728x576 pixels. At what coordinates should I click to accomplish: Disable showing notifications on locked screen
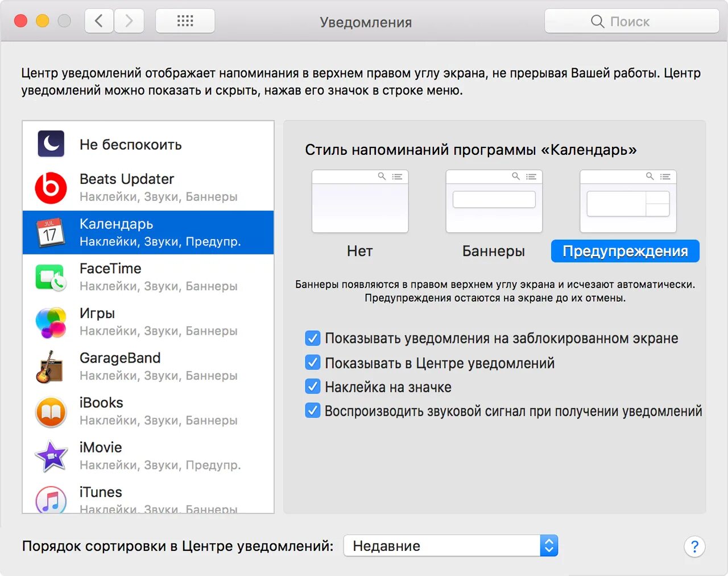coord(313,338)
